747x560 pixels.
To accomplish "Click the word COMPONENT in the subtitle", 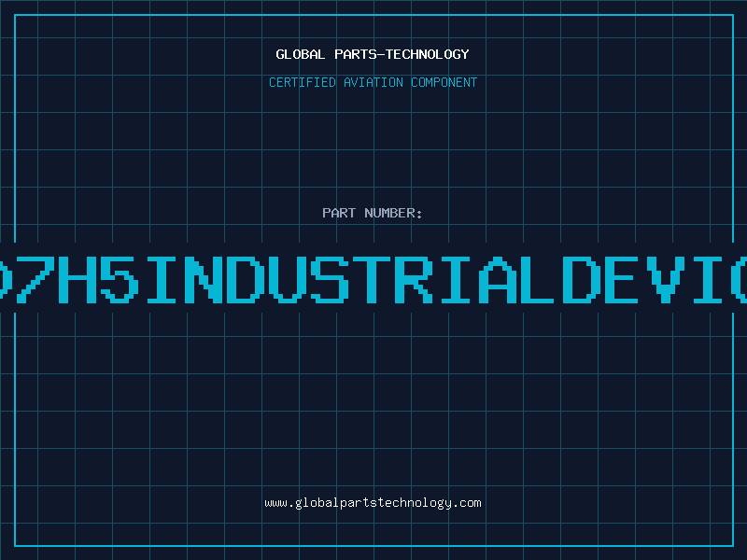I will point(443,82).
